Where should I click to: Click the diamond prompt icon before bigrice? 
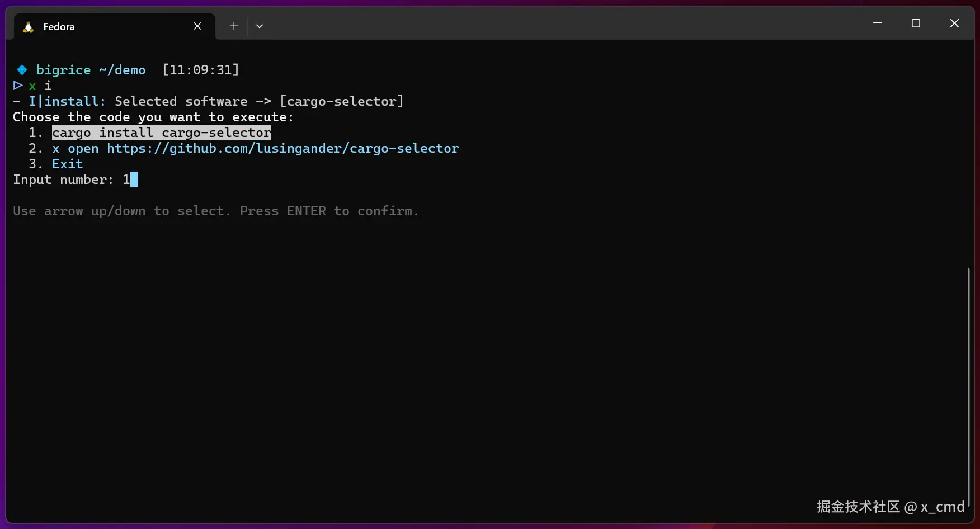point(21,69)
